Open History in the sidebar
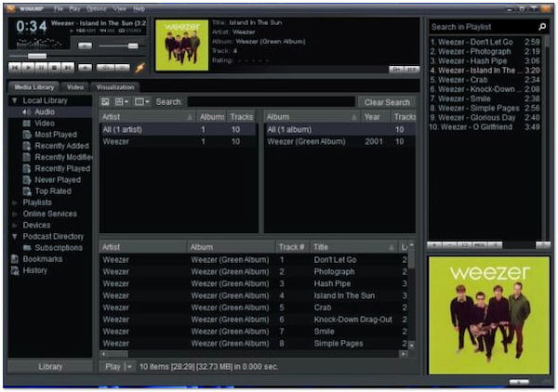The width and height of the screenshot is (558, 392). coord(35,270)
